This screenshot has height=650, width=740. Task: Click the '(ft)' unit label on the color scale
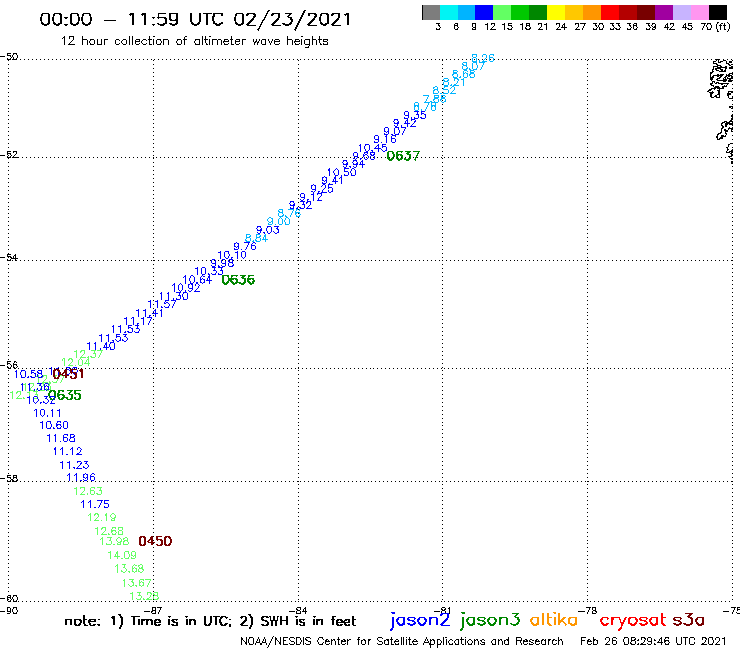coord(723,26)
